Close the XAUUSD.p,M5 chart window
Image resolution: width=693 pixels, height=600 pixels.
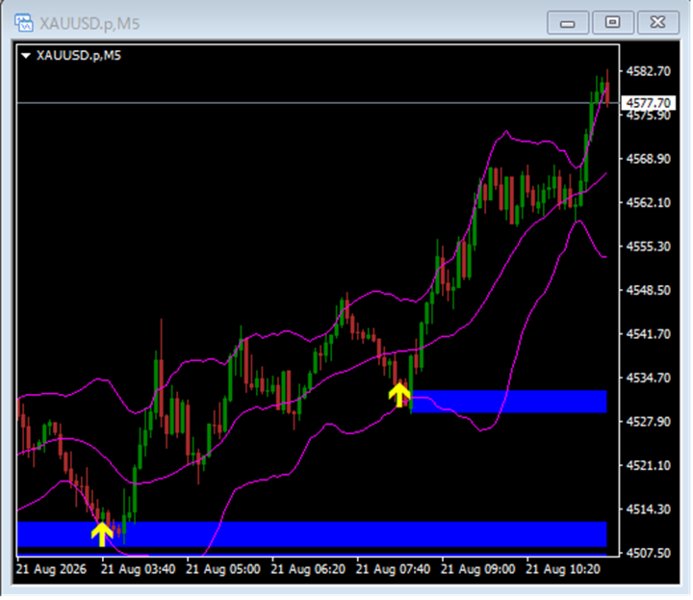tap(658, 23)
